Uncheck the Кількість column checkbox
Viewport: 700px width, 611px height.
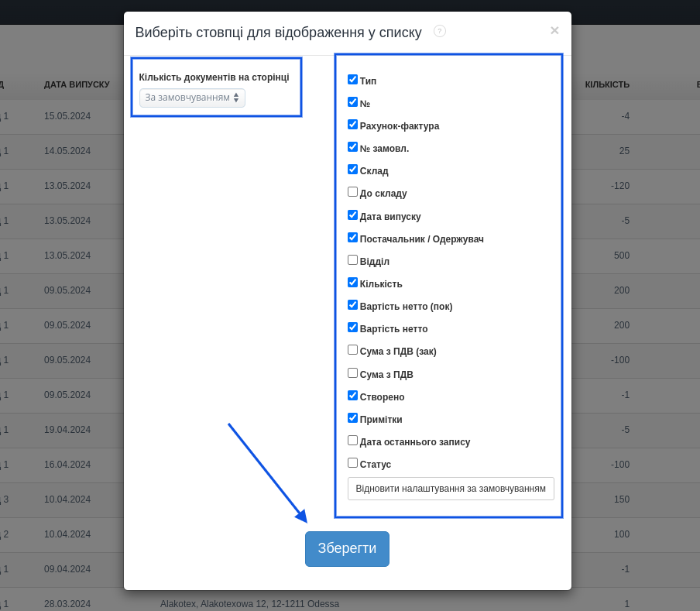[352, 283]
